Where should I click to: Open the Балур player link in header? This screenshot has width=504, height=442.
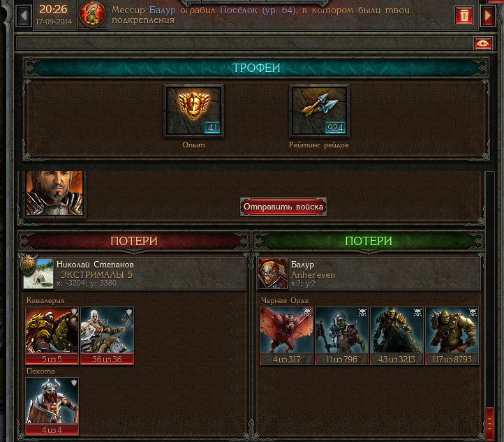(x=163, y=10)
